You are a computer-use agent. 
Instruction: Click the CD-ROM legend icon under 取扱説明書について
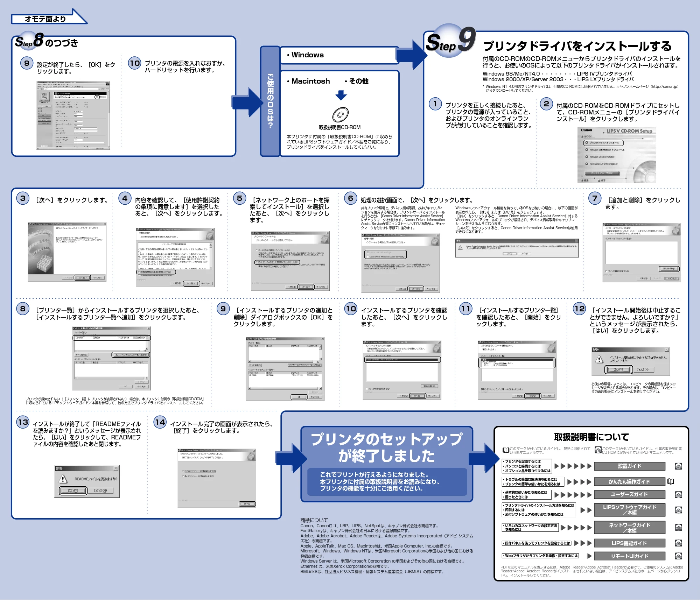598,450
